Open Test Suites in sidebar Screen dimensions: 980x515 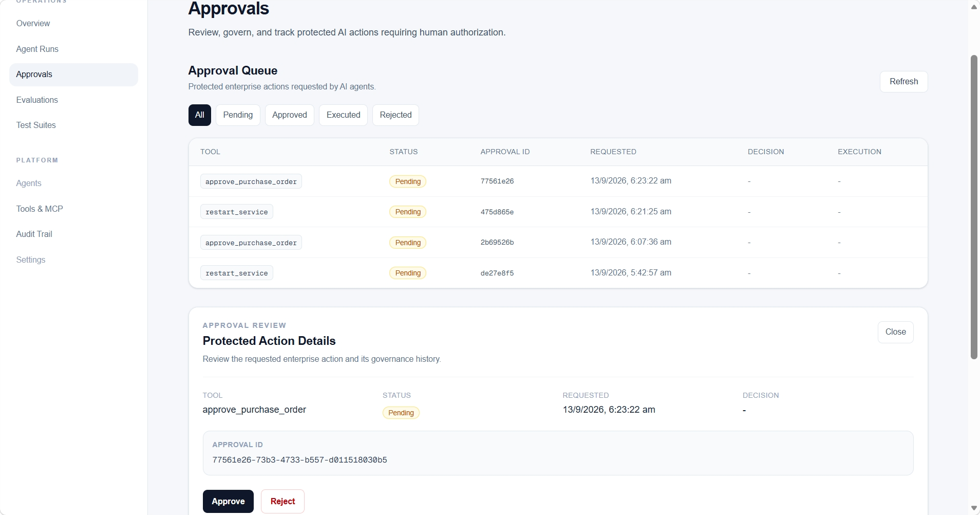36,125
